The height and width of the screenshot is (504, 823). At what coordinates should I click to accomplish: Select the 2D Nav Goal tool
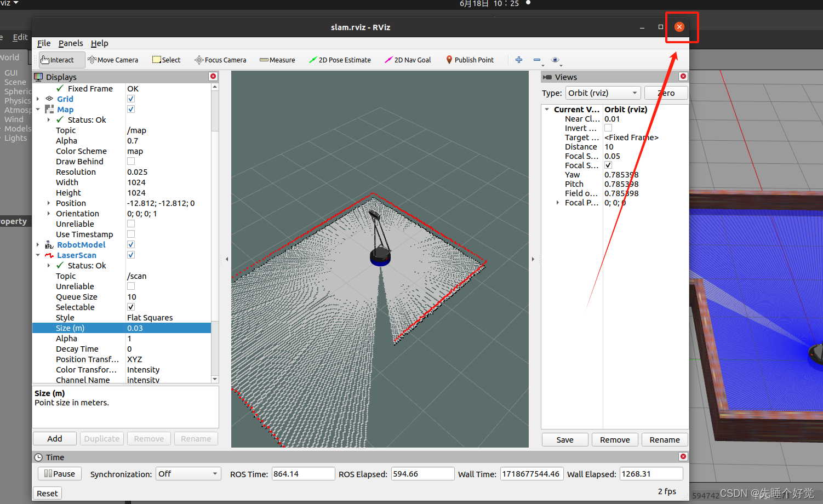(408, 60)
